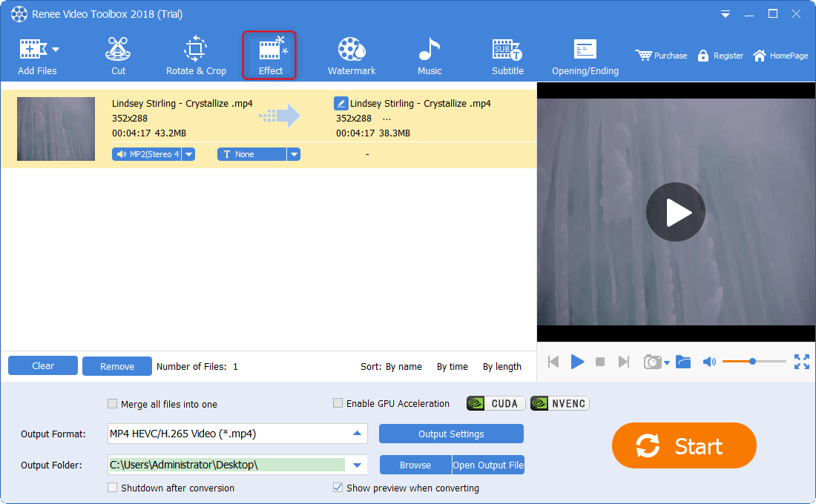816x504 pixels.
Task: Expand the MP2 audio track dropdown
Action: point(188,154)
